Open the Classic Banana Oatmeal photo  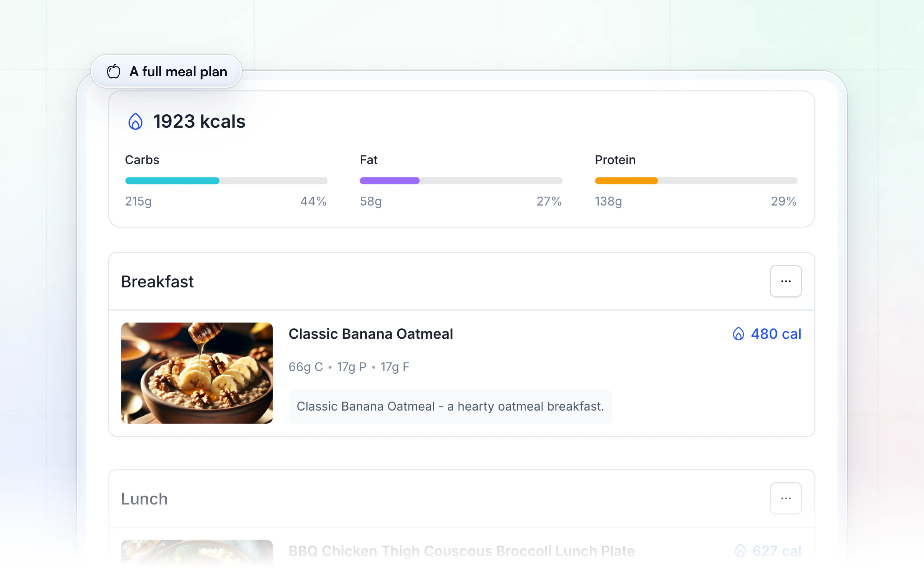point(197,373)
